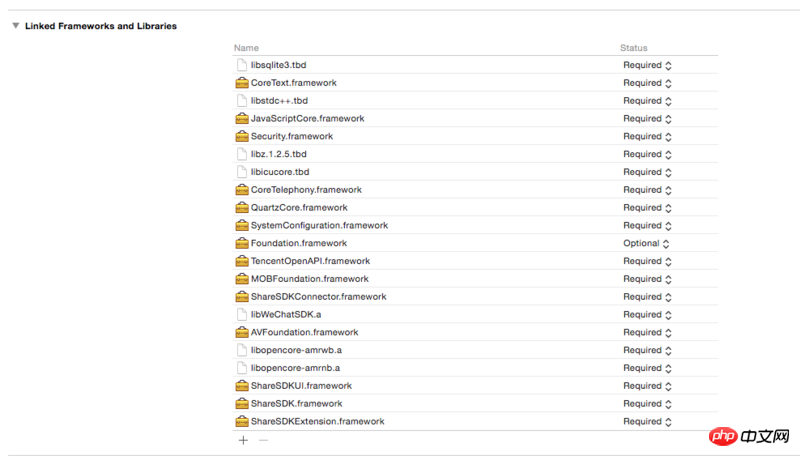
Task: Open status dropdown for ShareSDK.framework
Action: pos(647,403)
